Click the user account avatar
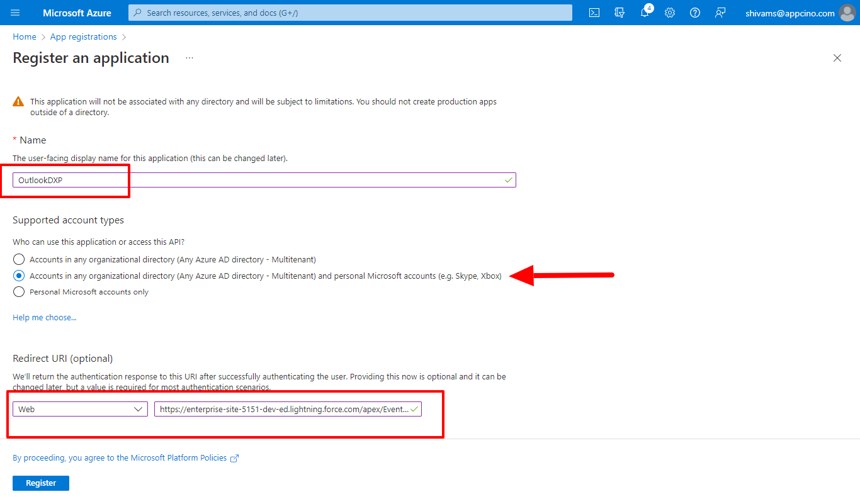860x504 pixels. tap(847, 13)
